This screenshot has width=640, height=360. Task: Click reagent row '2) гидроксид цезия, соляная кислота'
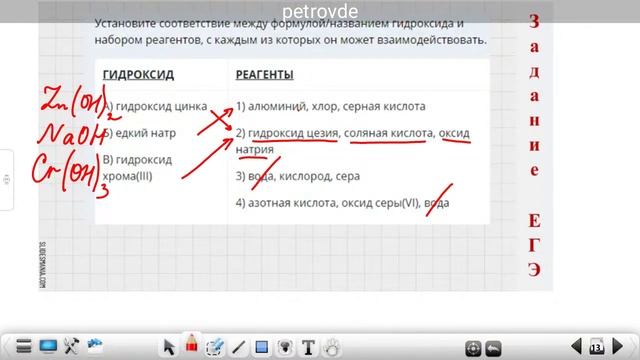point(353,141)
